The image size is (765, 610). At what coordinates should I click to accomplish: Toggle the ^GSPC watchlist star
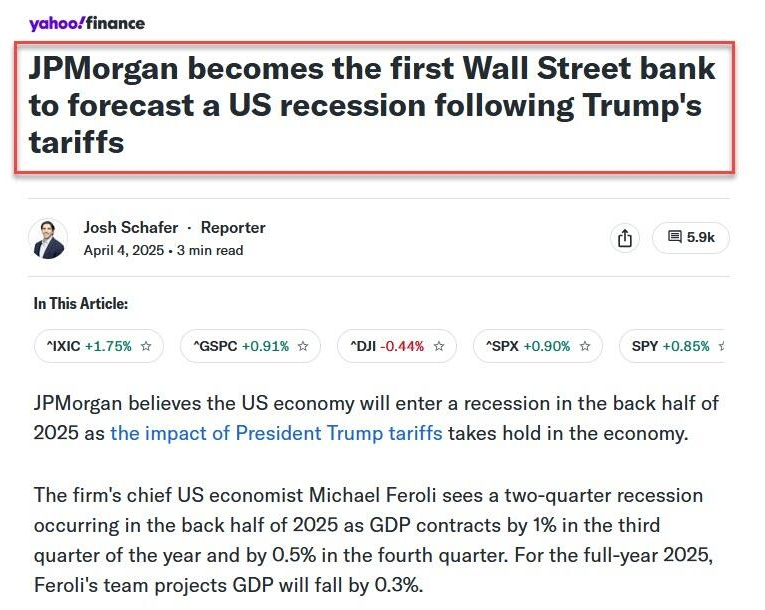pyautogui.click(x=303, y=347)
